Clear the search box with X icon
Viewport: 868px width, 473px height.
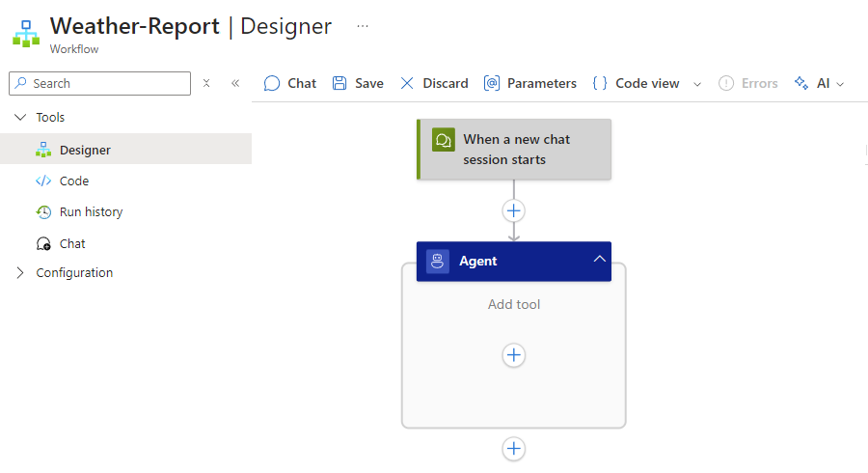(x=206, y=84)
